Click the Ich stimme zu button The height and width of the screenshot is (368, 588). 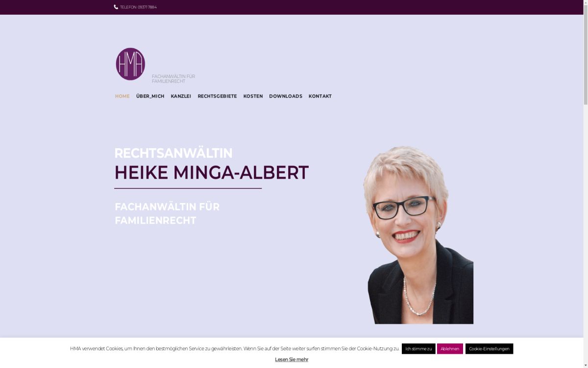[x=418, y=349]
